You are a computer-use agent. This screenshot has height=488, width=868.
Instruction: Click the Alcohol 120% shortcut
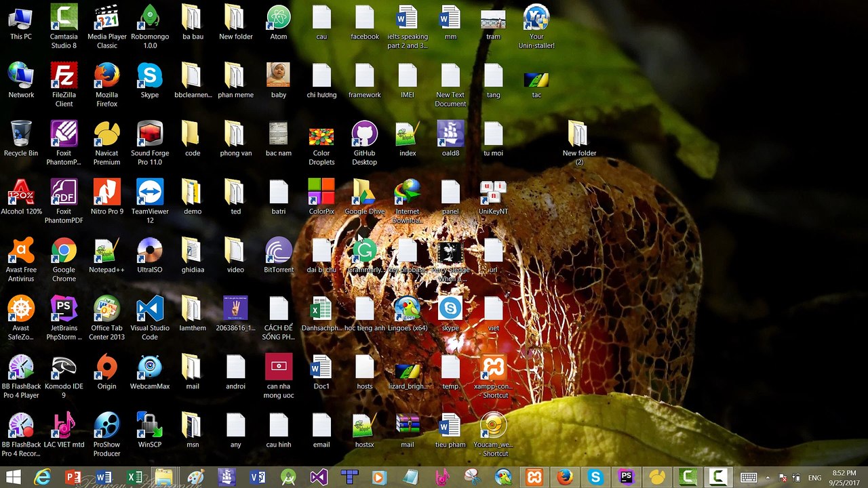(x=21, y=197)
